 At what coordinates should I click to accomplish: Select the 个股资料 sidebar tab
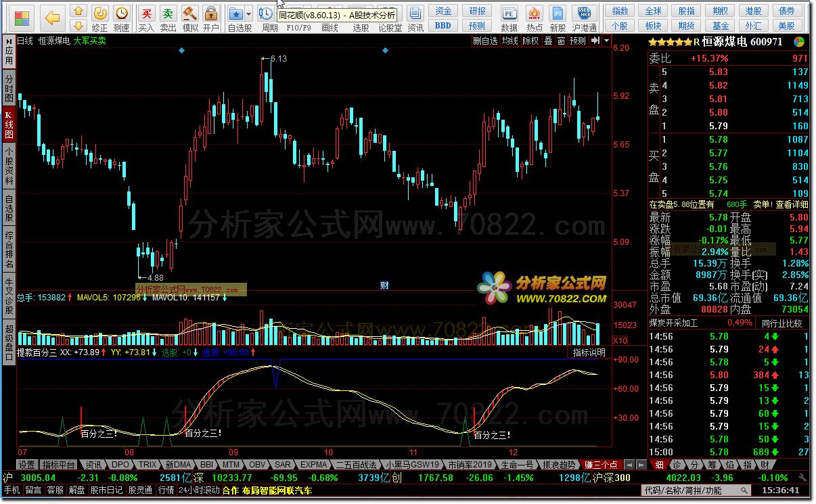9,165
